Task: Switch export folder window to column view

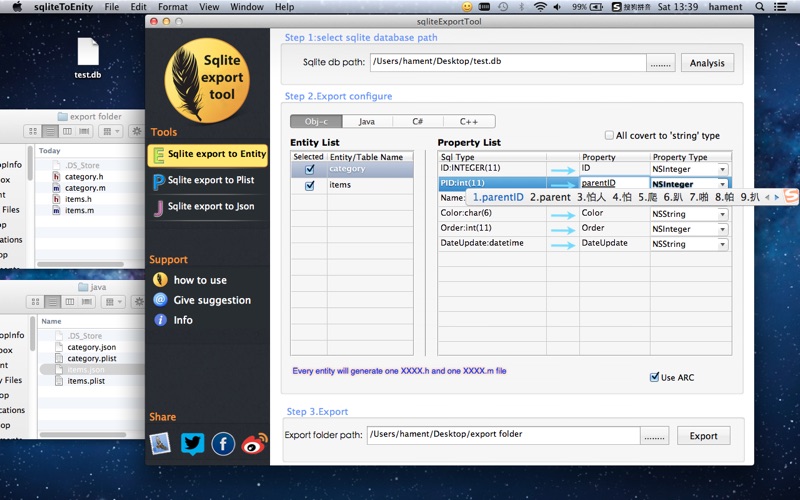Action: (67, 131)
